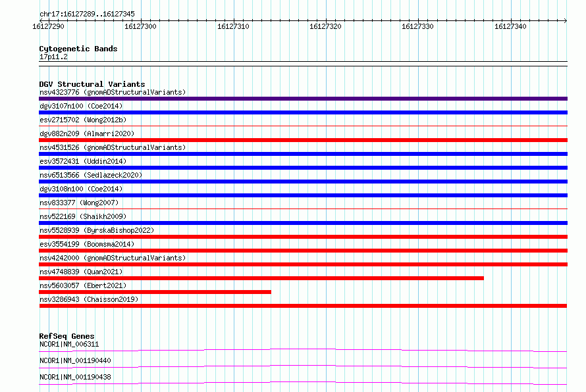Select the dark purple nsv4323776 variant bar
Image resolution: width=586 pixels, height=392 pixels.
tap(303, 99)
